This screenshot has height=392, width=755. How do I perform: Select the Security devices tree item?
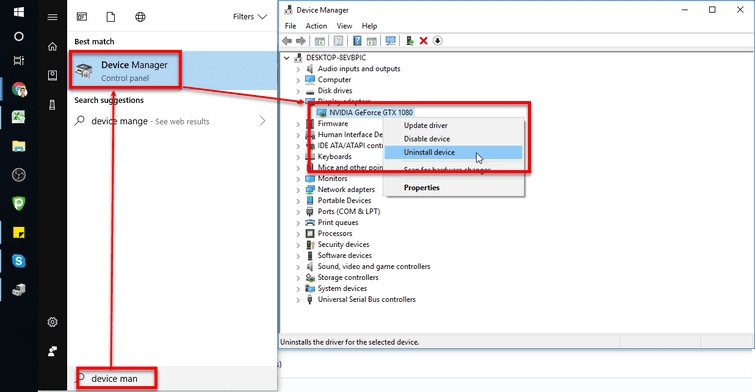pyautogui.click(x=343, y=245)
